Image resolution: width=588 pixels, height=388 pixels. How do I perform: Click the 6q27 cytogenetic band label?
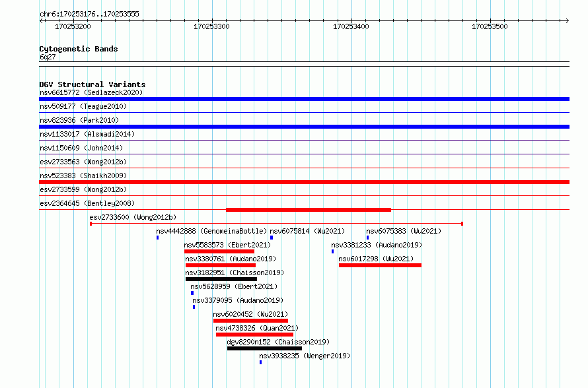coord(48,57)
